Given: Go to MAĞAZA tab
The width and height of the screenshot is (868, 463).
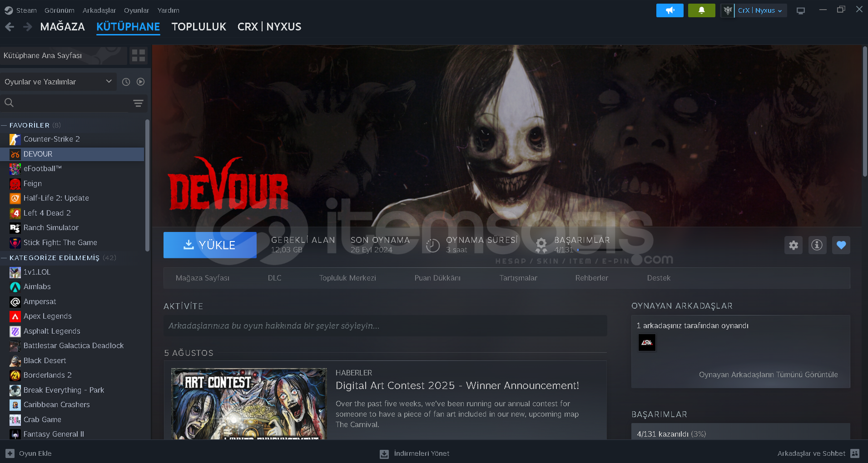Looking at the screenshot, I should (62, 27).
